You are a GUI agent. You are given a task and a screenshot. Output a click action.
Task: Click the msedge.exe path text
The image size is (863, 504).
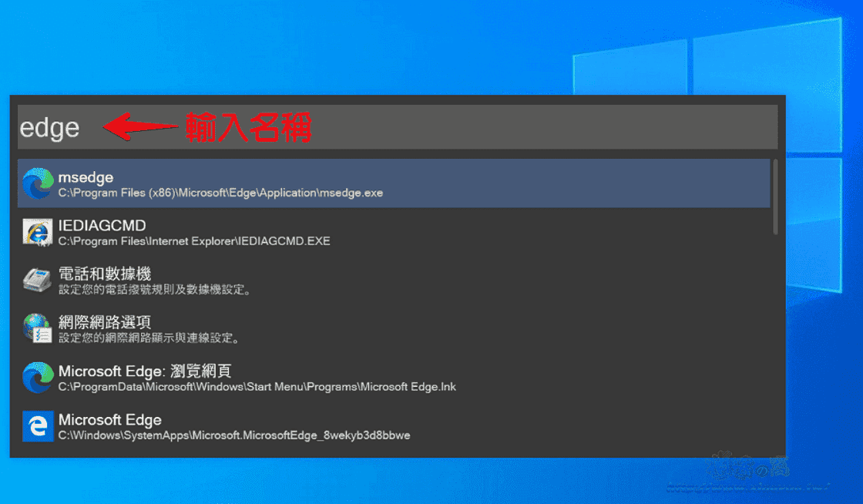[x=220, y=193]
